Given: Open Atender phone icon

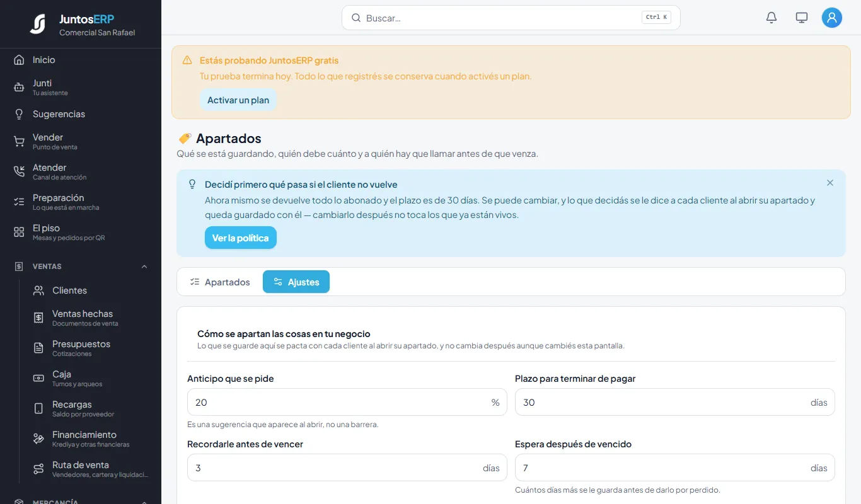Looking at the screenshot, I should tap(19, 171).
